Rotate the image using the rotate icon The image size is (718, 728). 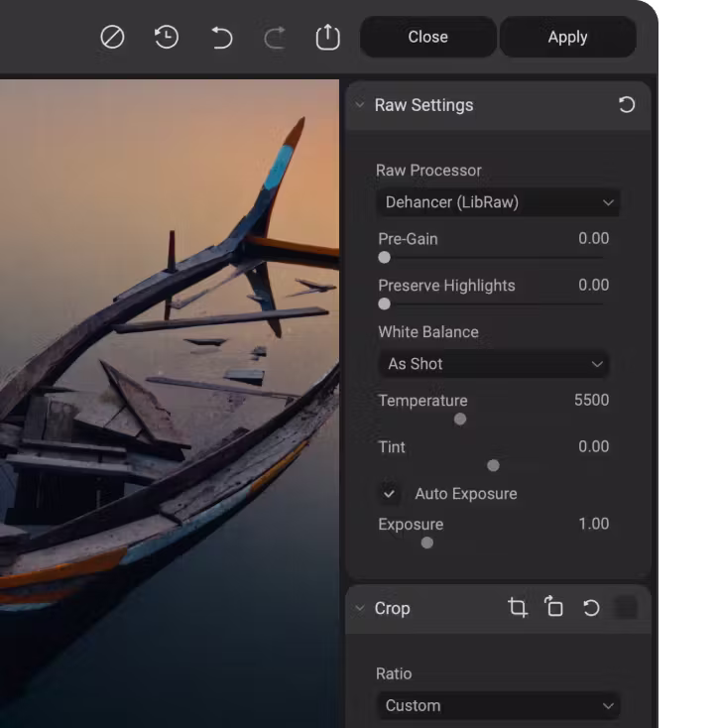554,608
